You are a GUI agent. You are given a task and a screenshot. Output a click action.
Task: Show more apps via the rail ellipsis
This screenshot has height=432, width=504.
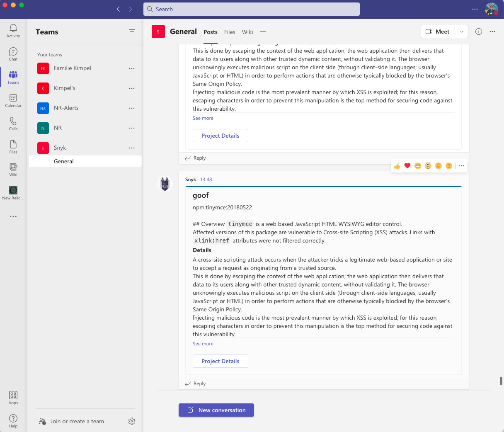pos(13,216)
